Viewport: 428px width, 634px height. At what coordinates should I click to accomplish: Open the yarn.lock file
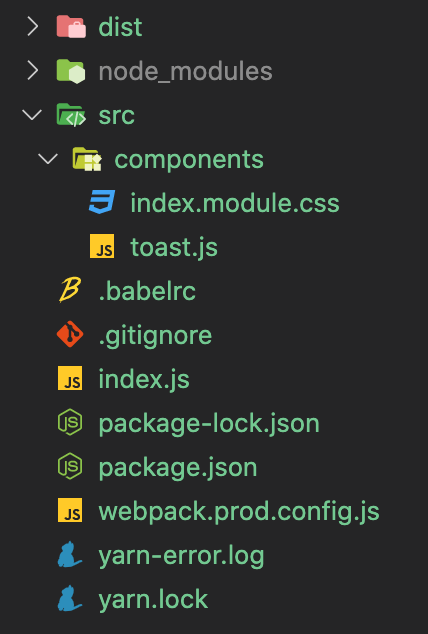pos(153,599)
